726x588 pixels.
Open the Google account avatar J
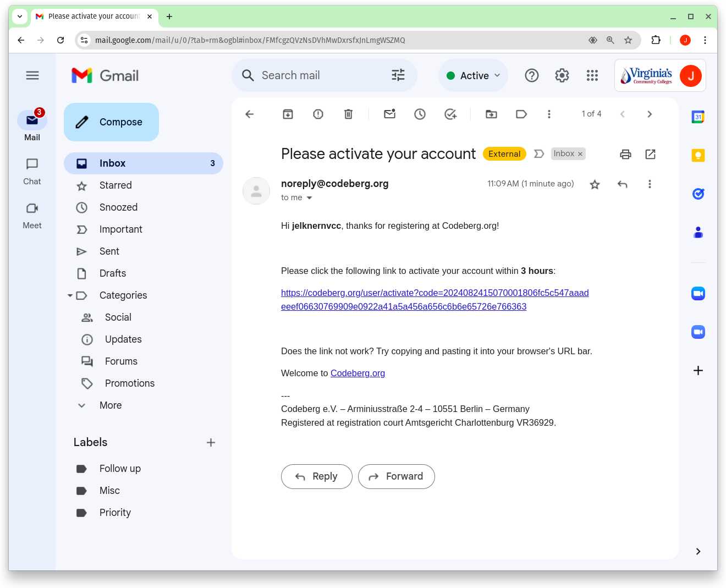point(691,75)
